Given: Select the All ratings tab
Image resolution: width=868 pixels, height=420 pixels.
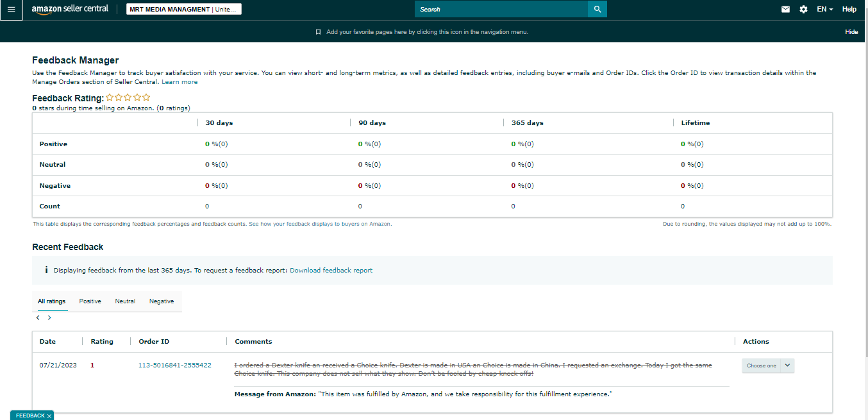Looking at the screenshot, I should point(51,301).
